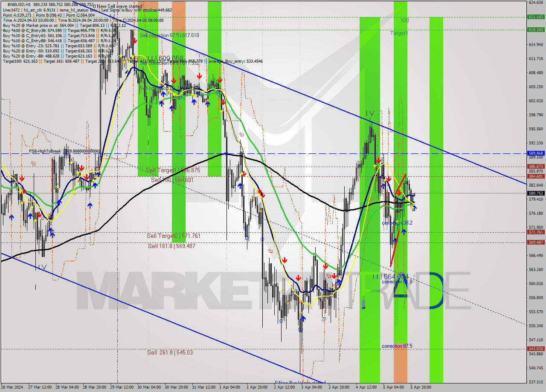Click the '100' level label

click(x=404, y=20)
